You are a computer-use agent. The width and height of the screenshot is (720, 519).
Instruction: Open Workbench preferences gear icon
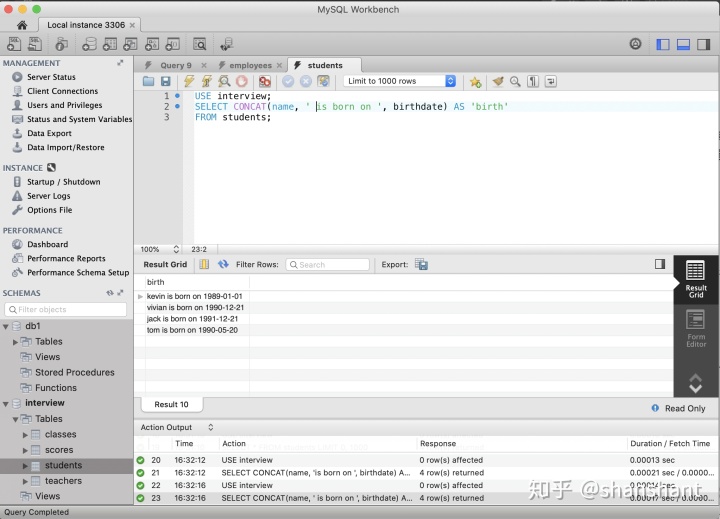[636, 44]
